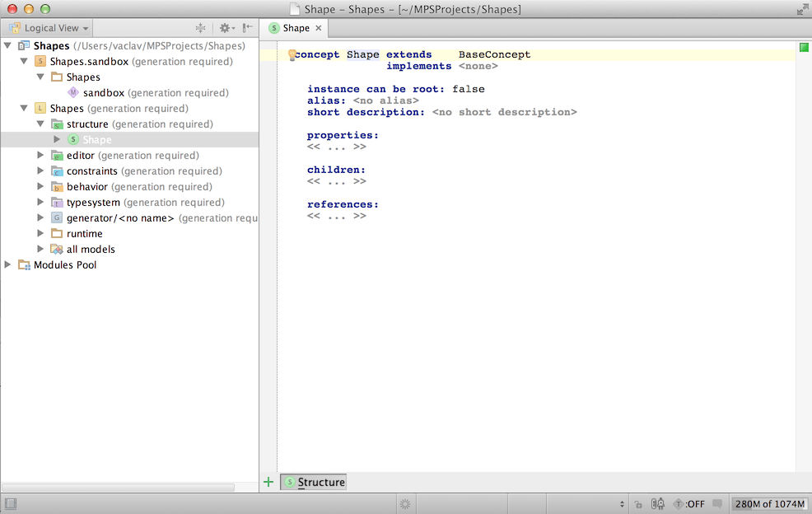Viewport: 812px width, 514px height.
Task: Click the green plus add-aspect icon
Action: pos(268,482)
